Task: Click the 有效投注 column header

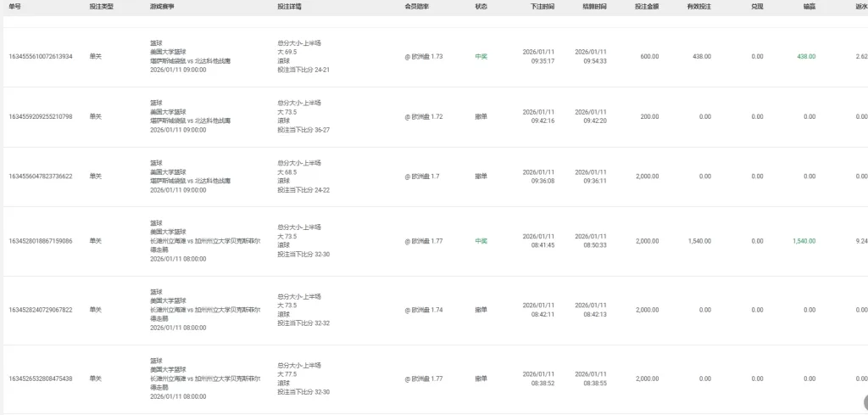Action: point(698,6)
